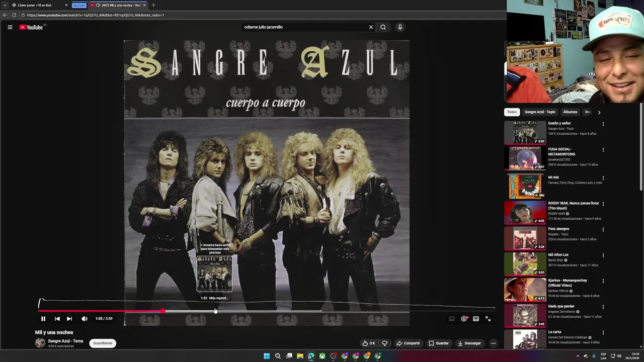Click the Compartir share button
The height and width of the screenshot is (362, 644).
[408, 343]
